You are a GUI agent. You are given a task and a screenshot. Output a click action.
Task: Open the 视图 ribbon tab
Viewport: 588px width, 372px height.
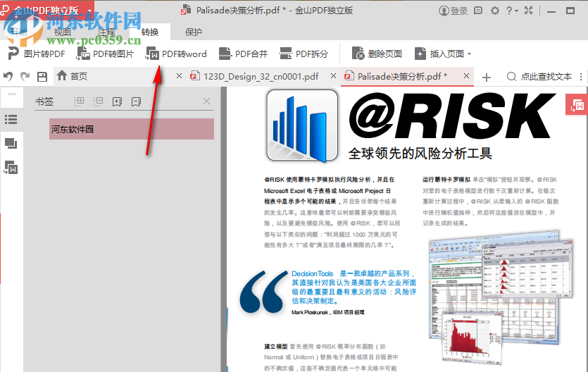62,32
